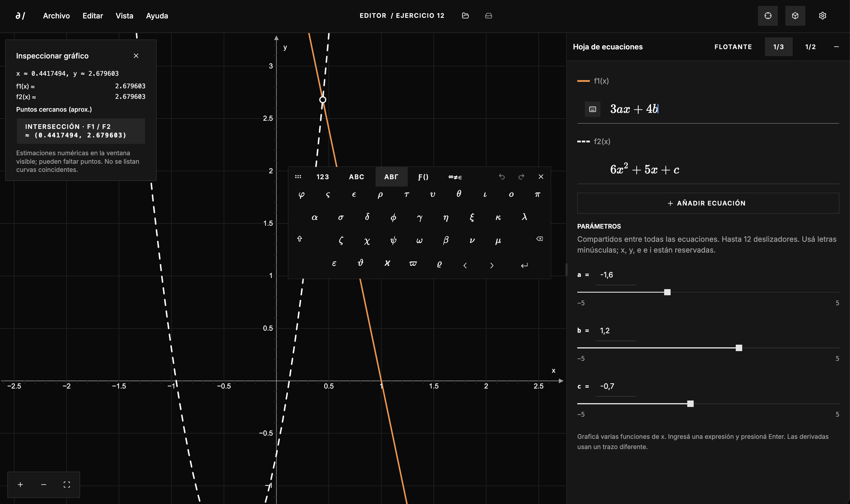This screenshot has width=850, height=504.
Task: Move cursor right with keyboard arrow key
Action: [492, 265]
